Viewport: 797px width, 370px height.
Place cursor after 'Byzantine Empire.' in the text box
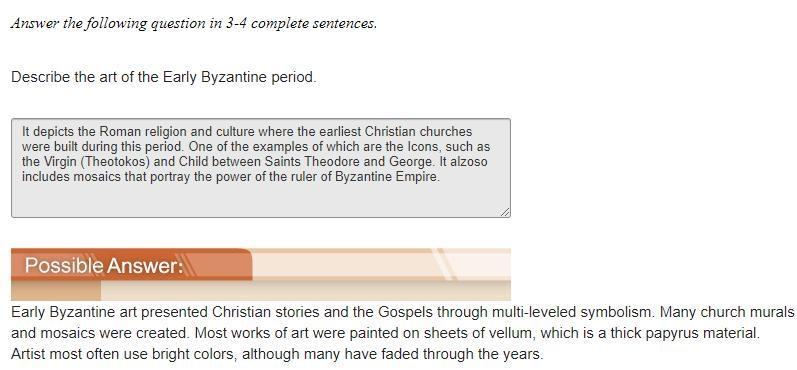coord(440,177)
